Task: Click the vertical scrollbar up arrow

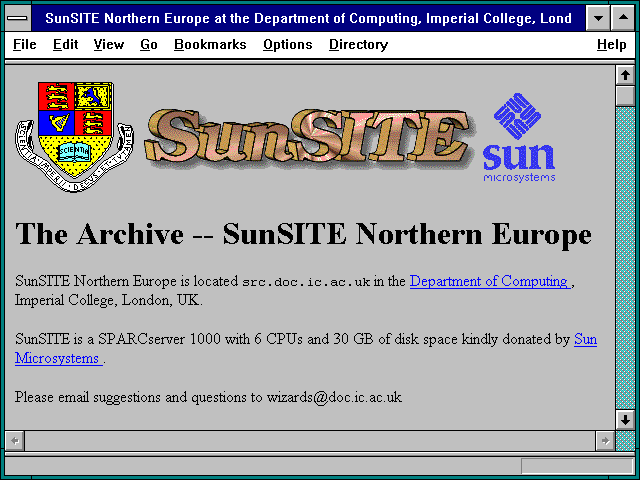Action: (x=625, y=76)
